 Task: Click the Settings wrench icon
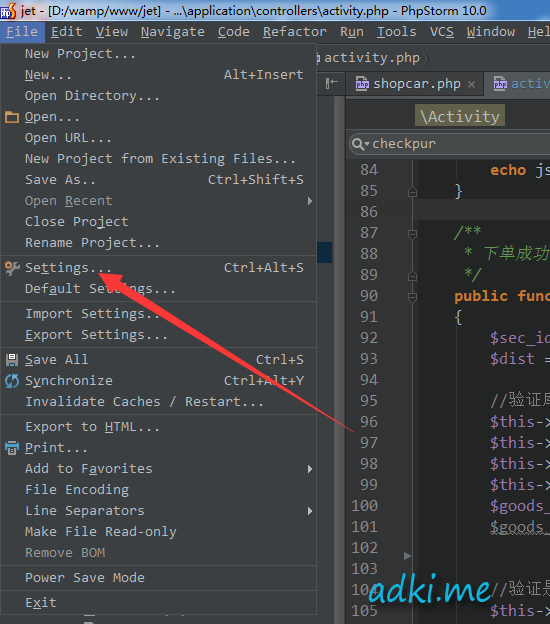coord(12,268)
